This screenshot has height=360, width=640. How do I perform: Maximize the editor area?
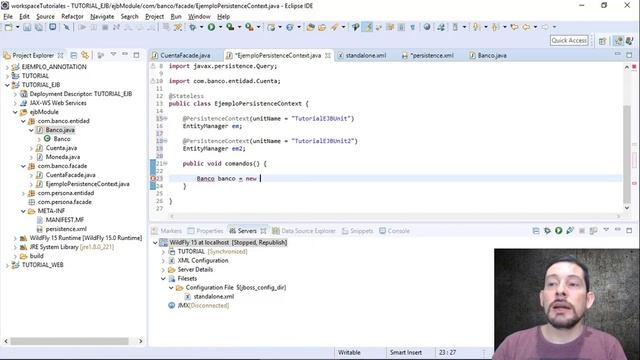click(x=629, y=55)
